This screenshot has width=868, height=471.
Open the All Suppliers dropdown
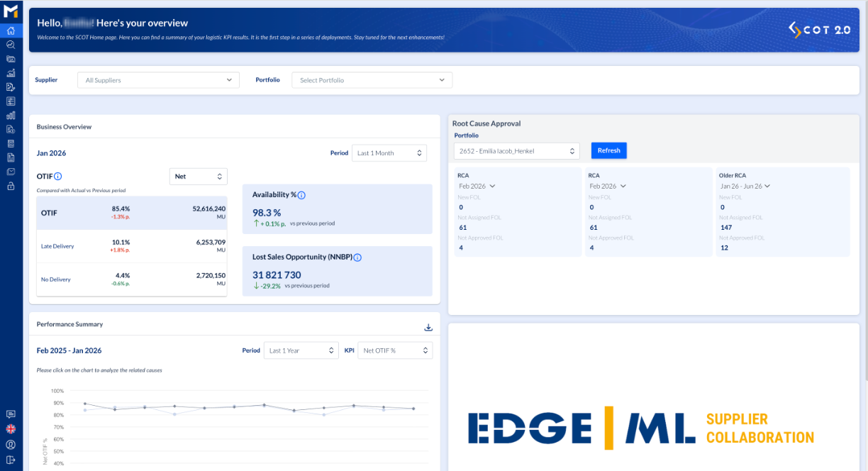[158, 80]
